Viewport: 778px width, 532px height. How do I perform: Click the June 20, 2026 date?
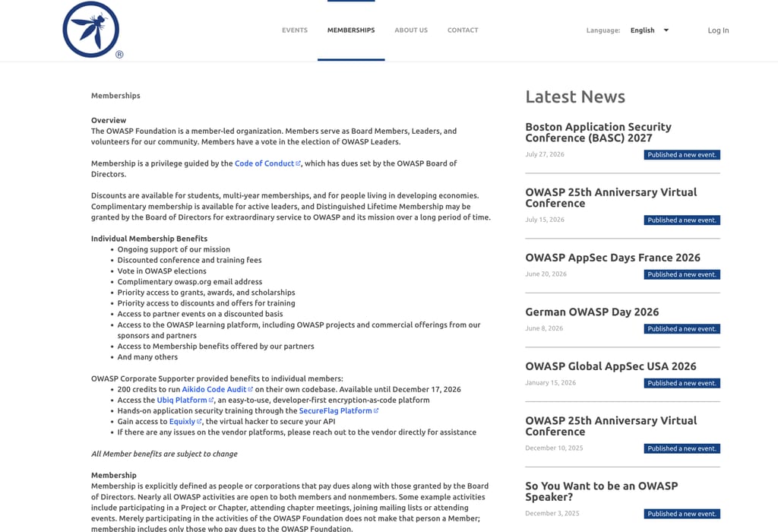tap(546, 274)
